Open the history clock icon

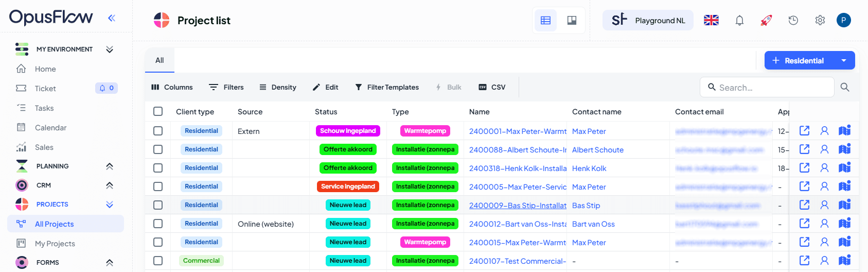click(x=793, y=21)
